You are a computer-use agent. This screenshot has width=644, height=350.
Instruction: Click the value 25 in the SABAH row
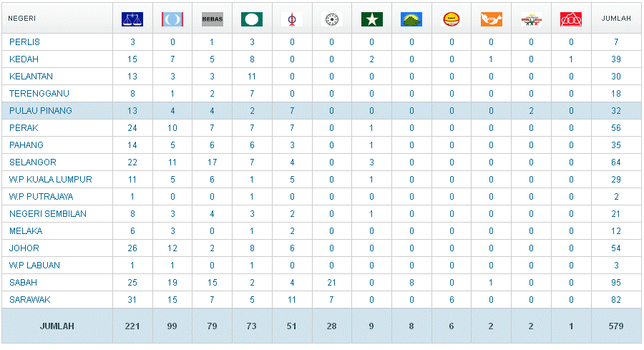pyautogui.click(x=132, y=283)
